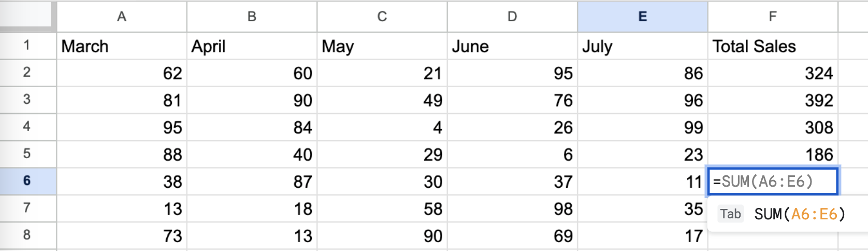Click the cell containing 324
This screenshot has height=251, width=868.
pos(773,73)
